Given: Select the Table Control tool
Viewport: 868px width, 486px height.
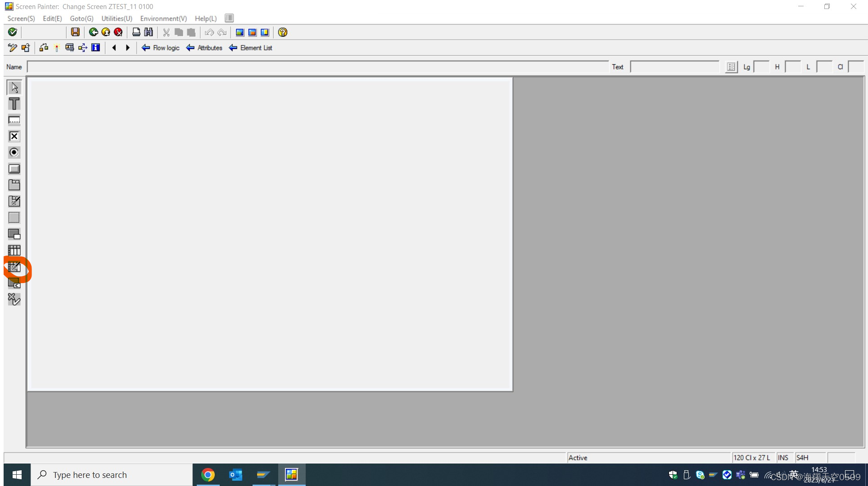Looking at the screenshot, I should 14,250.
